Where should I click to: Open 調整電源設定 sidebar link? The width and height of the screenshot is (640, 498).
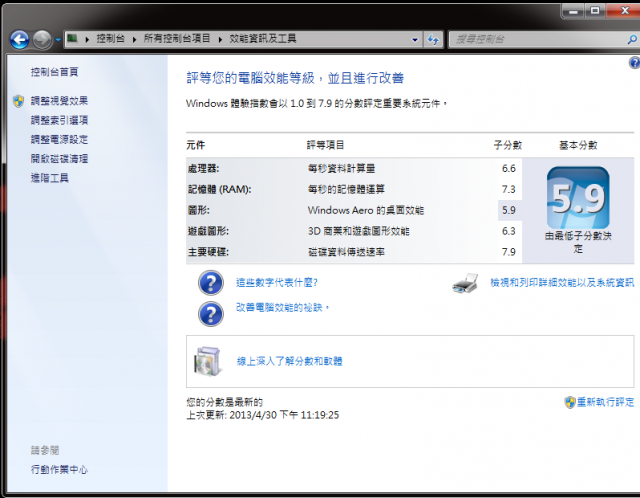[59, 139]
